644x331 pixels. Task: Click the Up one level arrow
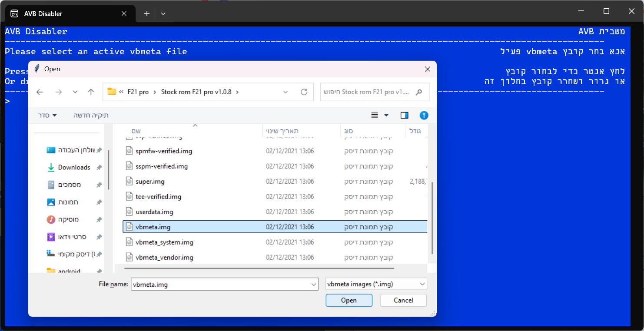91,92
